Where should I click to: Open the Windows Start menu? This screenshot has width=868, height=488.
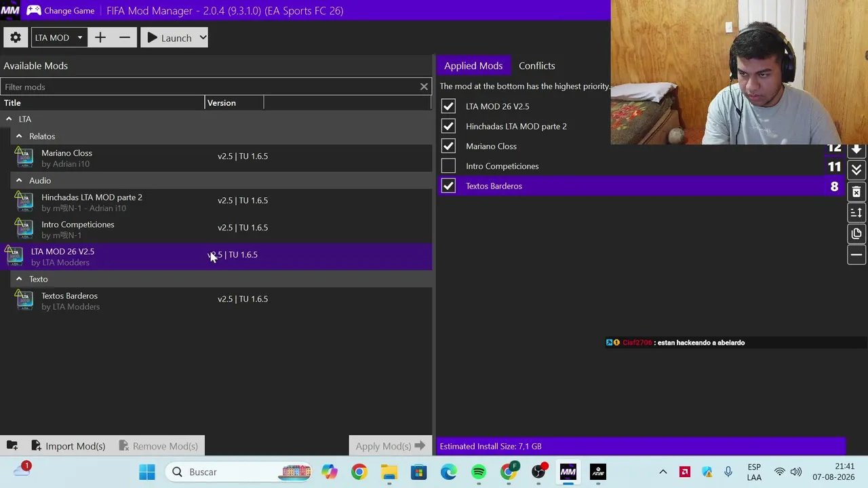(x=147, y=472)
